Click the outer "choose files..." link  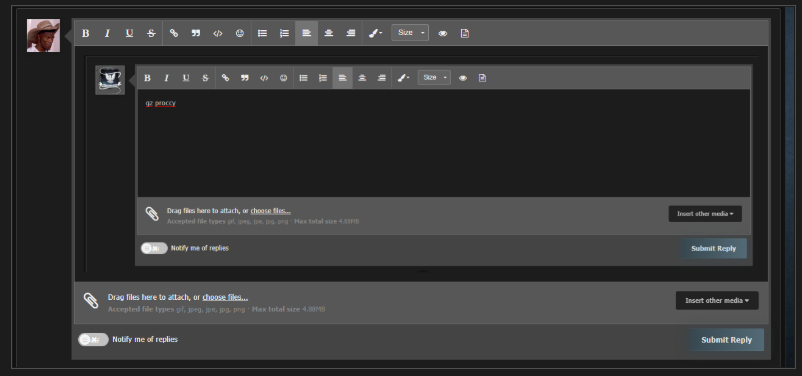tap(225, 297)
